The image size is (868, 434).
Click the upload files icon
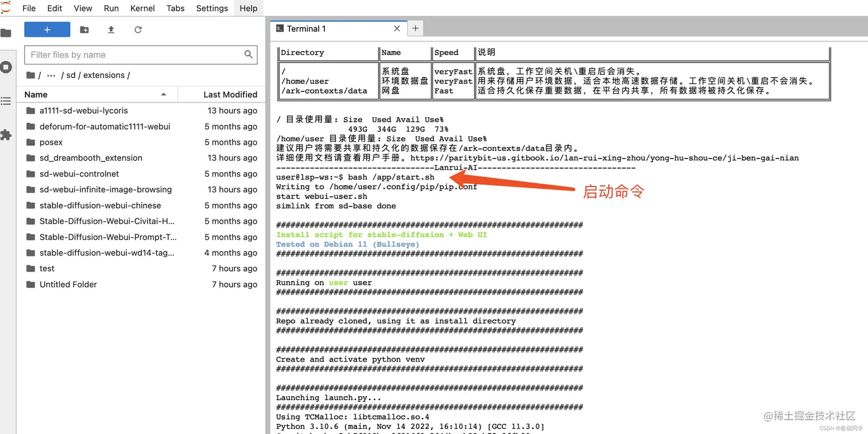[111, 30]
